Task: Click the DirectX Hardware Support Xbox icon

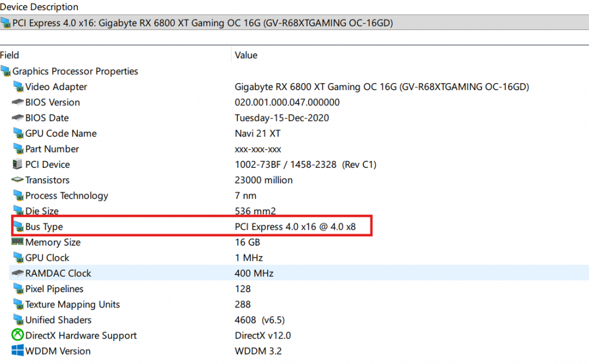Action: point(17,335)
